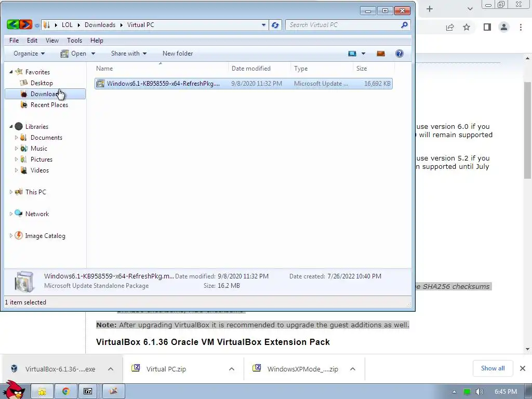Click the Angry Birds start button

[14, 390]
